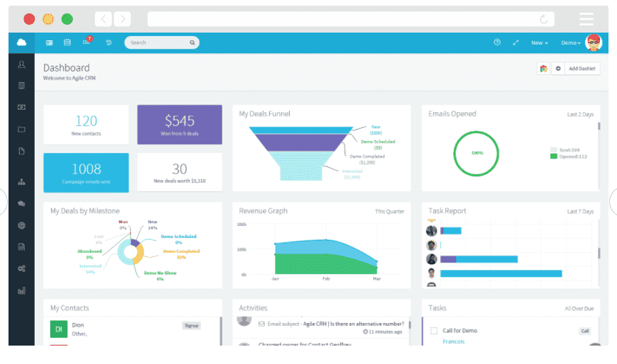Click the fullscreen expand arrows icon

coord(516,42)
